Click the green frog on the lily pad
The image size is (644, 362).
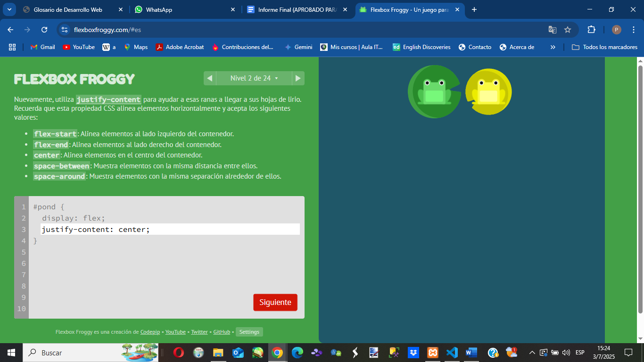[x=434, y=91]
